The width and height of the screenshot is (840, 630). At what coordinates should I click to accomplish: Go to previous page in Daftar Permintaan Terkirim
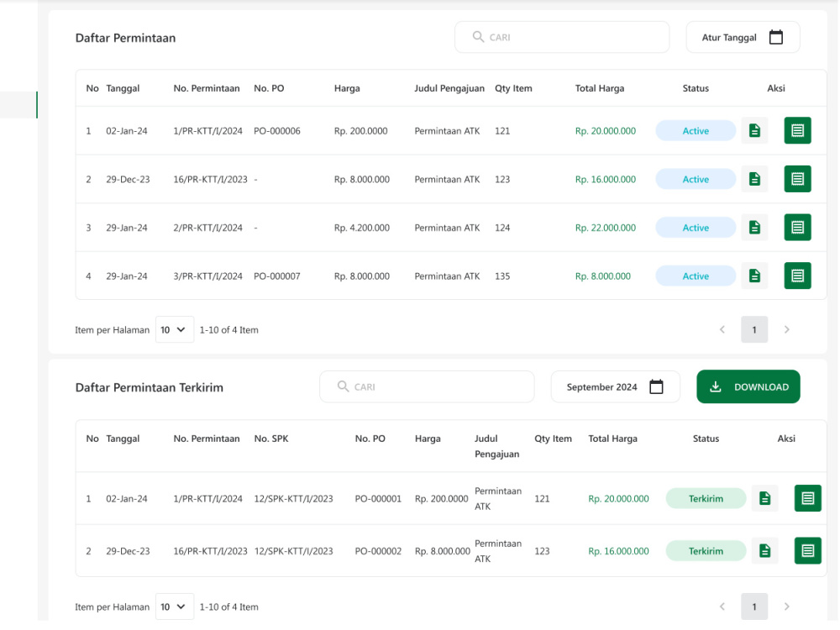(x=722, y=606)
